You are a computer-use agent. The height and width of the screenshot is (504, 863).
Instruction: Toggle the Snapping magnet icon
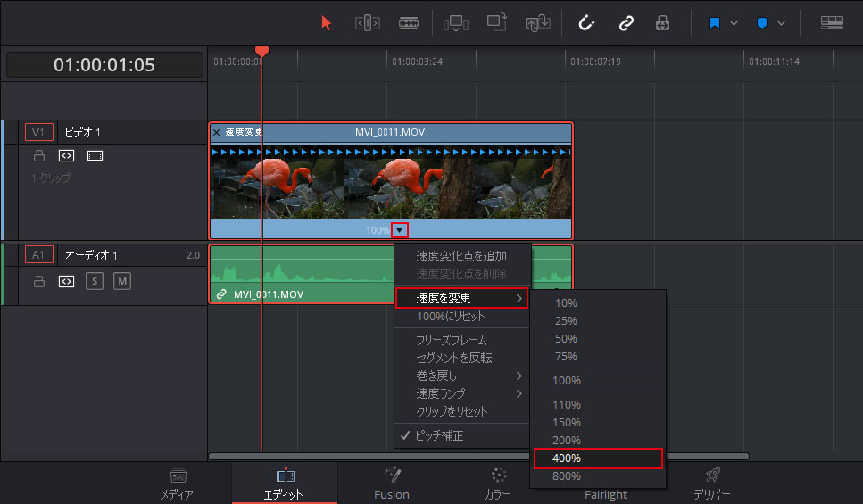click(x=586, y=23)
